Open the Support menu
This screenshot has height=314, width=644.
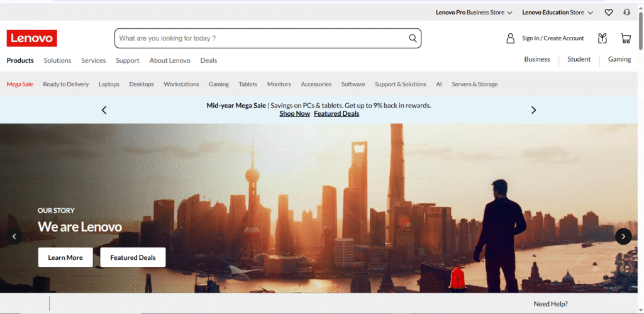[x=127, y=60]
